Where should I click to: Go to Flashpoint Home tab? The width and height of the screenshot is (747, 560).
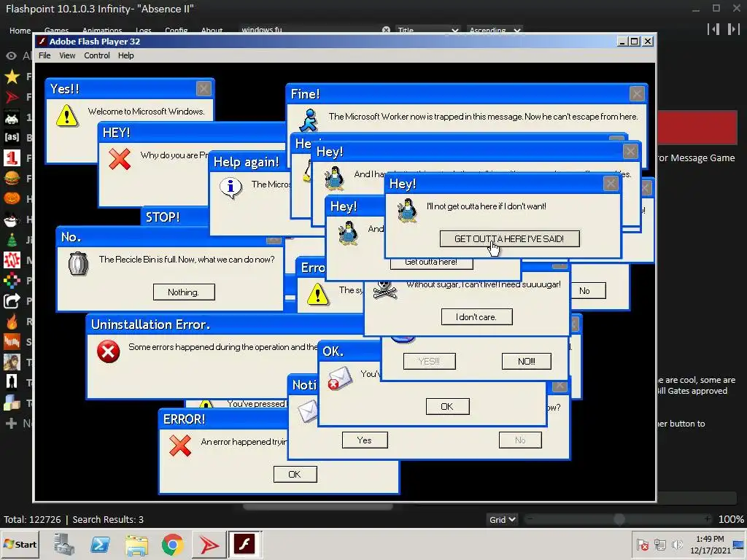pyautogui.click(x=20, y=31)
